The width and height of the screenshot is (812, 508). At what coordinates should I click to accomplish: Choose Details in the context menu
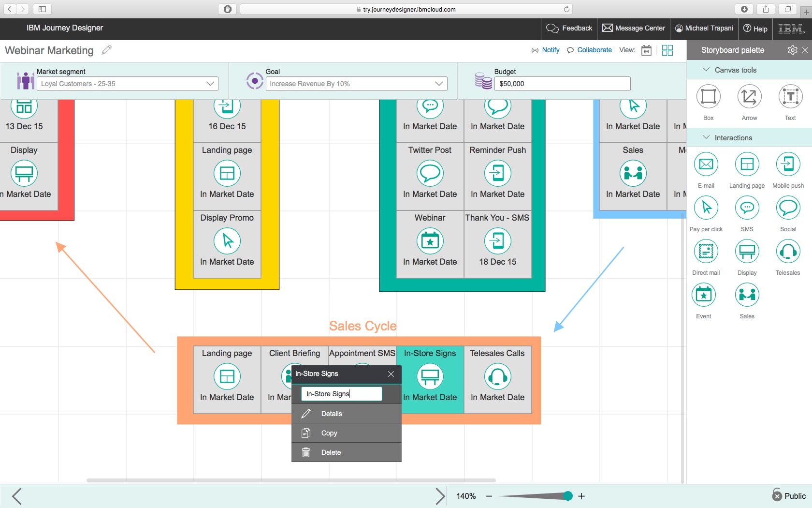347,414
